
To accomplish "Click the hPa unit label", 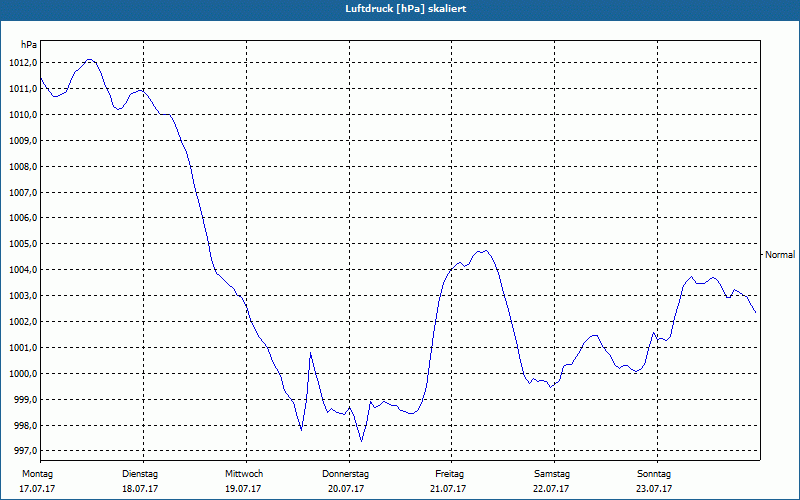I will pyautogui.click(x=29, y=45).
